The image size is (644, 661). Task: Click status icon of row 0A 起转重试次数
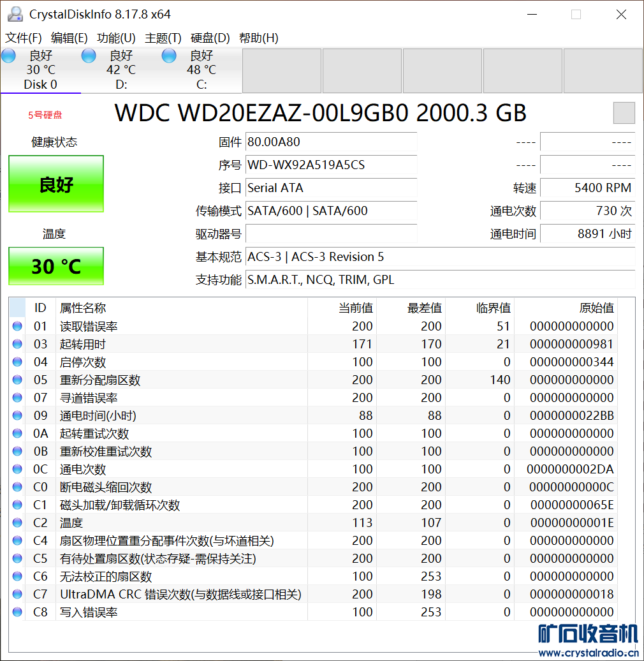(17, 433)
